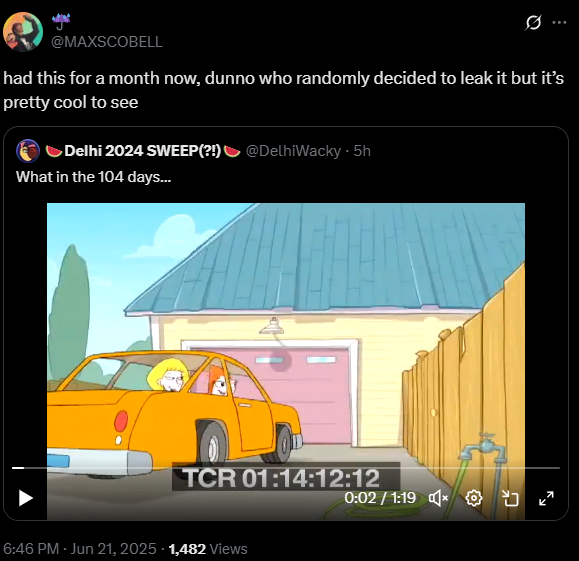
Task: Open the @MAXSCOBELL profile handle
Action: (106, 42)
